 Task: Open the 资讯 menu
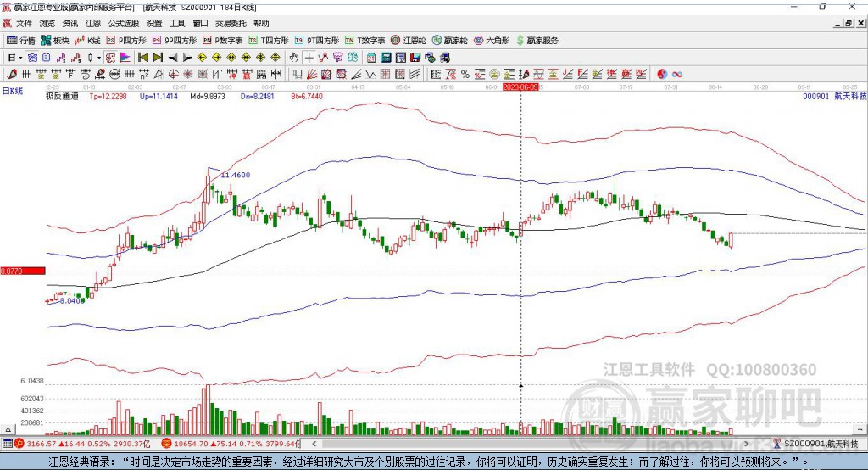click(70, 23)
